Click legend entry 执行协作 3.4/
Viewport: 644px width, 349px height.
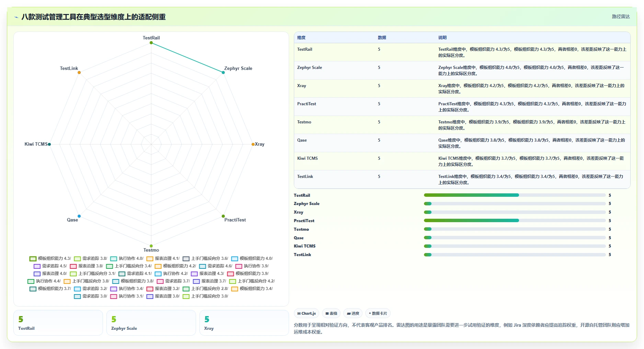click(127, 289)
